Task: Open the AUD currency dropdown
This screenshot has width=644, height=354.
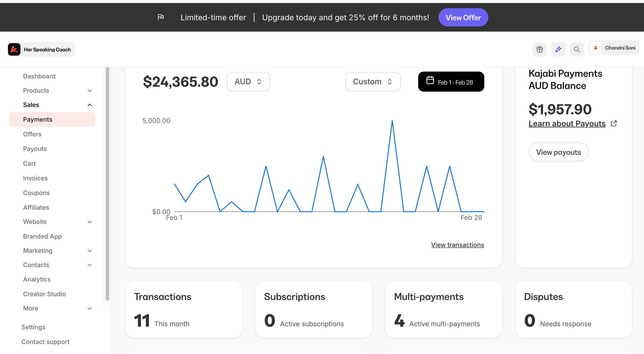Action: (248, 82)
